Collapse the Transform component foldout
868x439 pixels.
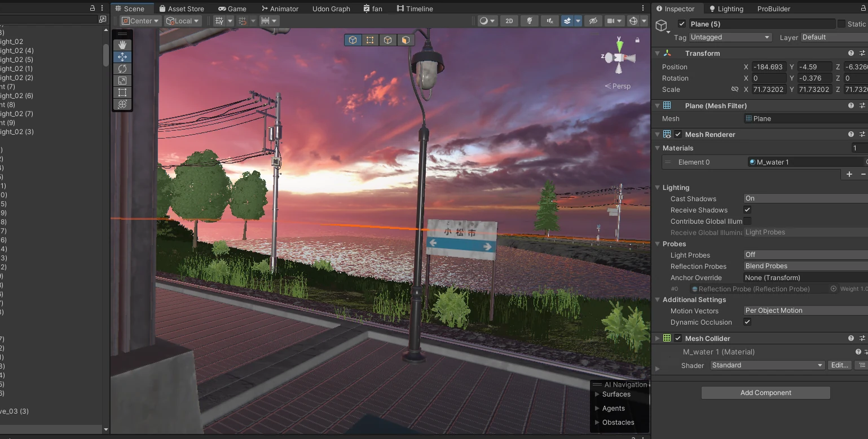point(657,53)
